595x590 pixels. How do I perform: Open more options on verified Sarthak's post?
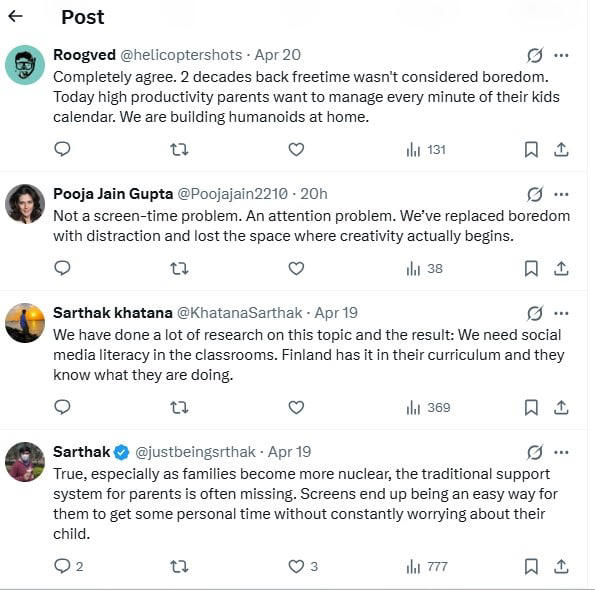point(561,452)
